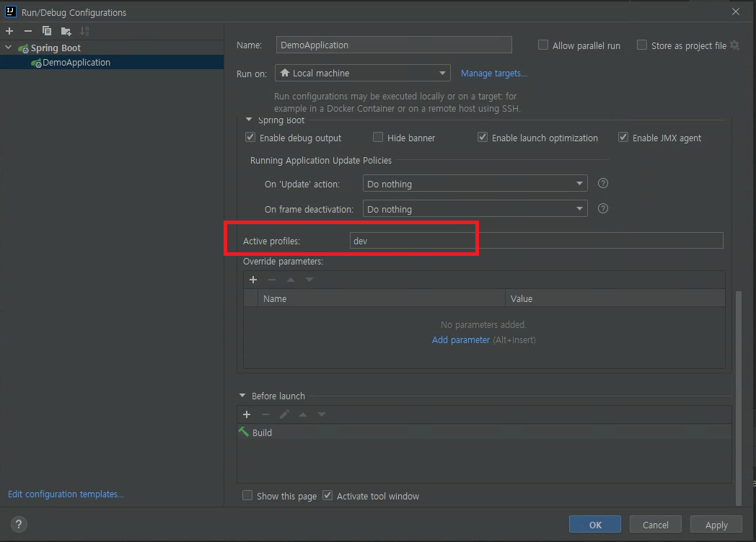Collapse Spring Boot tree node
The width and height of the screenshot is (756, 542).
tap(8, 48)
